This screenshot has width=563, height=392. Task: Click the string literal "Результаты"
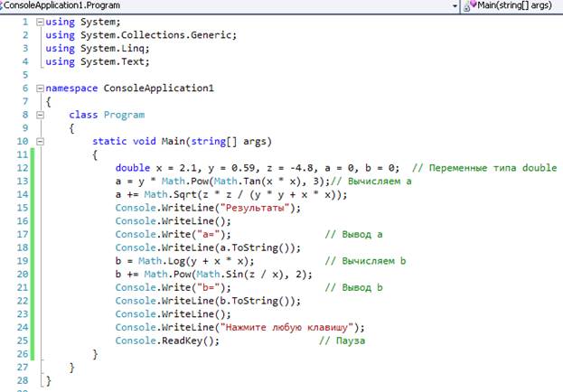click(255, 208)
